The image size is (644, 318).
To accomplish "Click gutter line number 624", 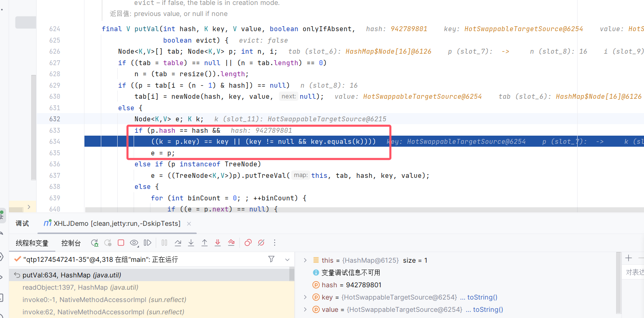I will click(x=55, y=29).
